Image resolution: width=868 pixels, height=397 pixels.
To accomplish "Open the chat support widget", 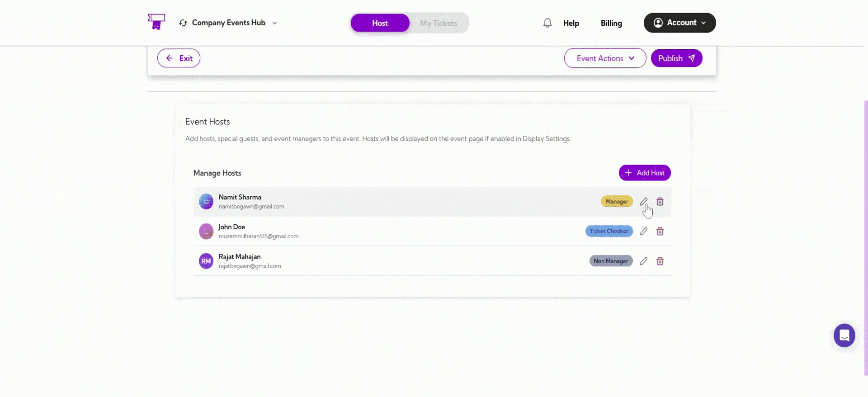I will click(x=844, y=336).
